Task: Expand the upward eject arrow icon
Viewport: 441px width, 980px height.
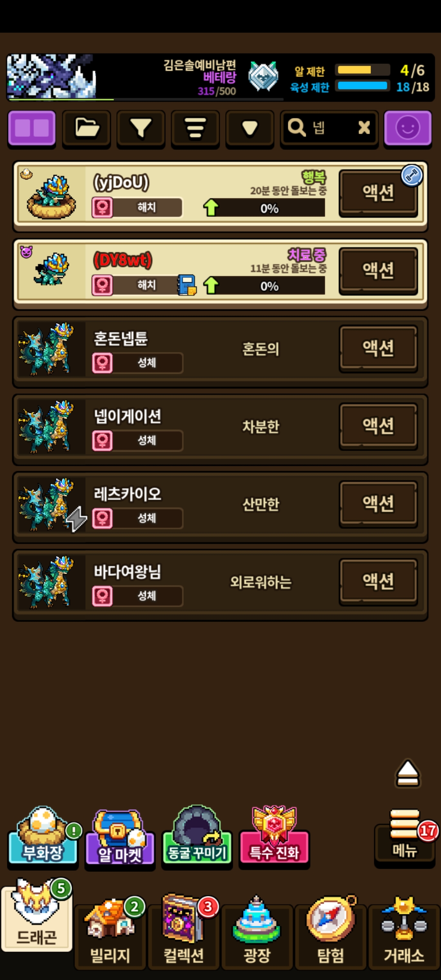Action: click(408, 773)
